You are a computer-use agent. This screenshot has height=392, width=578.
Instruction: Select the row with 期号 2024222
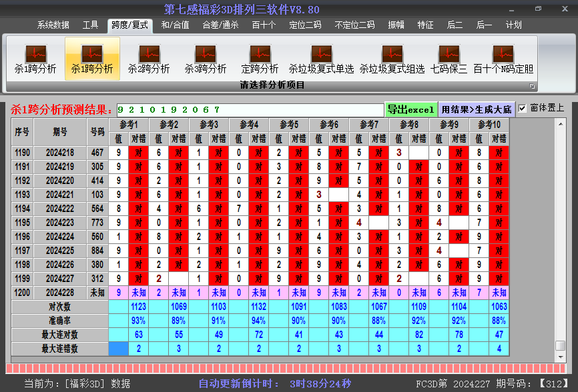point(260,209)
